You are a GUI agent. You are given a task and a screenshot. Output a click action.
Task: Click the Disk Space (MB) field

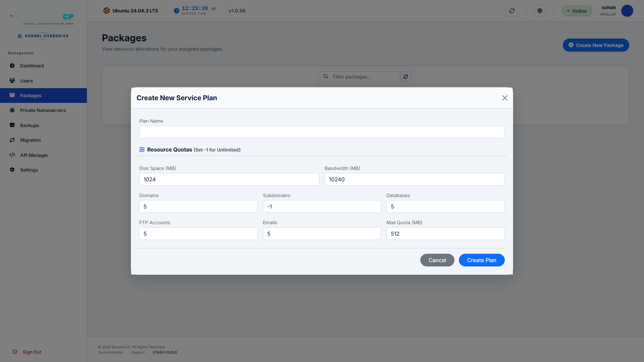229,179
